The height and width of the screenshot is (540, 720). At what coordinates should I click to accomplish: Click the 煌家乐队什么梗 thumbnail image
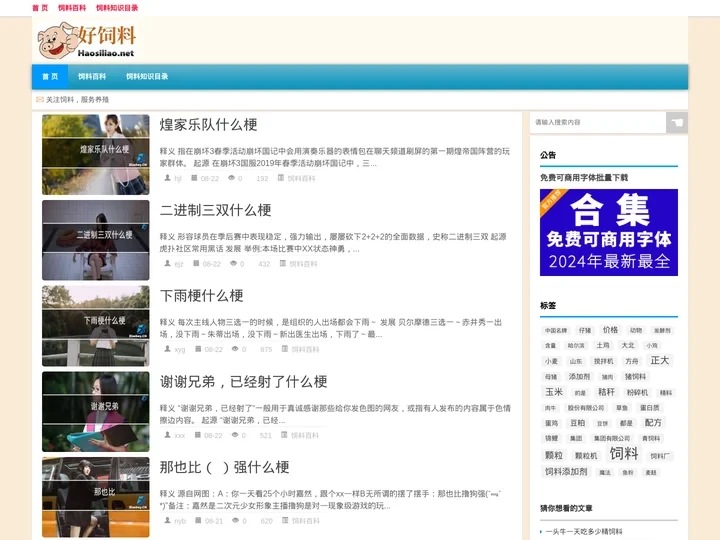tap(96, 155)
